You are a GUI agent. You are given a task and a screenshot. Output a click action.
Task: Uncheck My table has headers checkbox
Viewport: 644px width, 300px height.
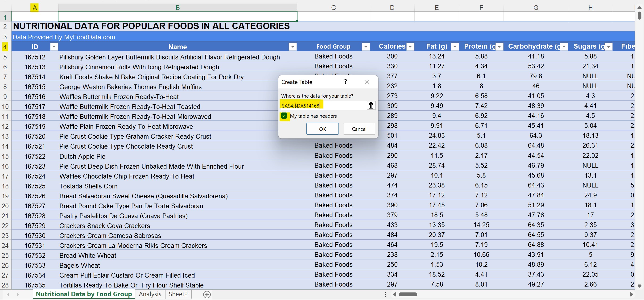point(284,116)
